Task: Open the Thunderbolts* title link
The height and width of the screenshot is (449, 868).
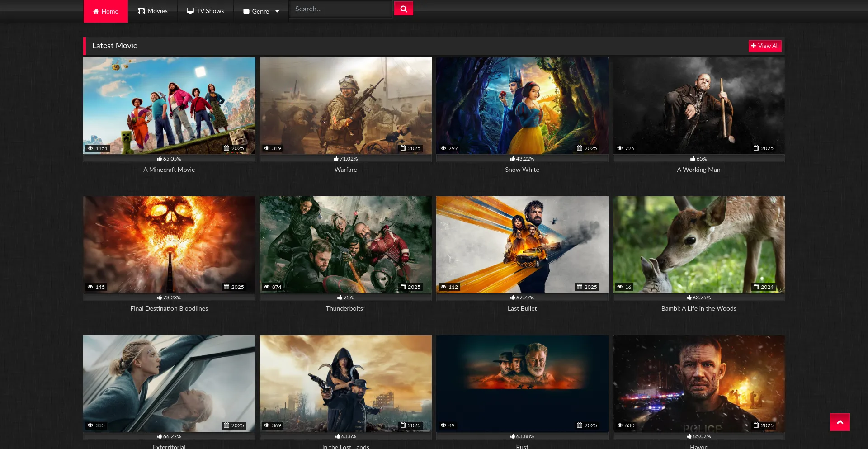Action: pos(345,308)
